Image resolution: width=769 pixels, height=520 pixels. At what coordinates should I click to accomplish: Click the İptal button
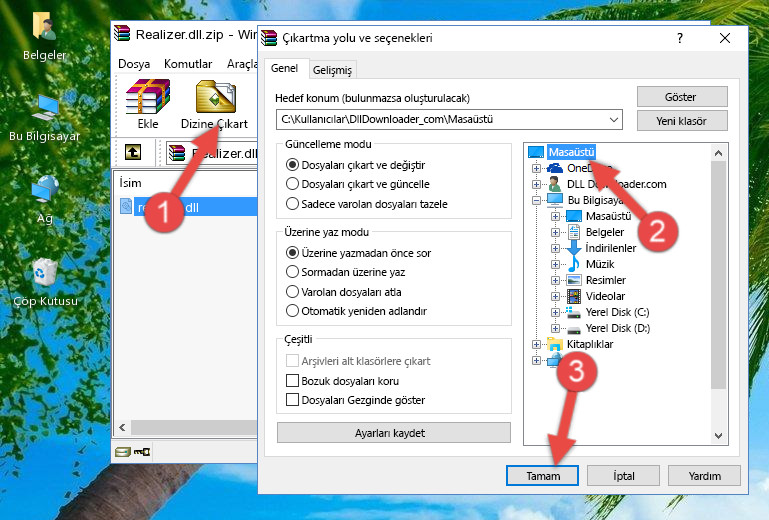[x=623, y=476]
